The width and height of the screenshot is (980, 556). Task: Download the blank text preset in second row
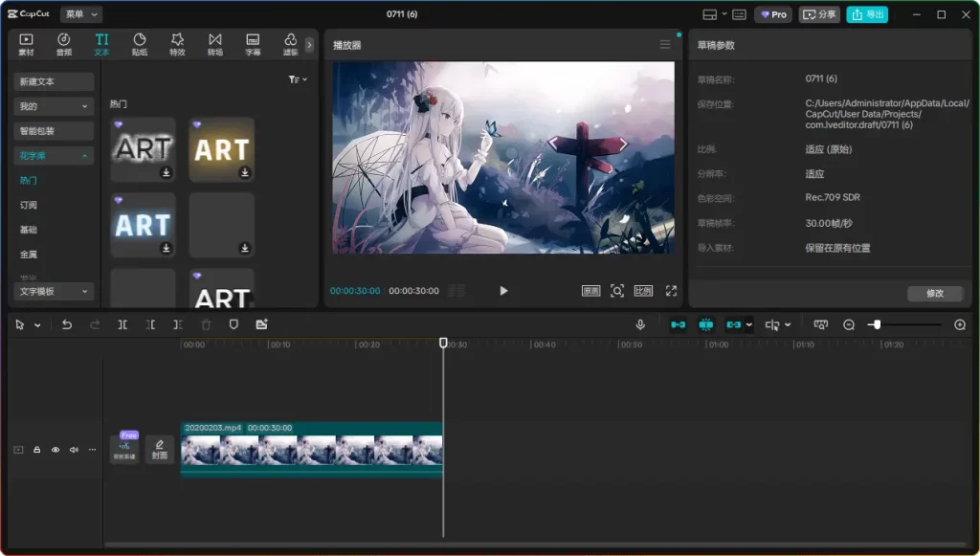[245, 248]
